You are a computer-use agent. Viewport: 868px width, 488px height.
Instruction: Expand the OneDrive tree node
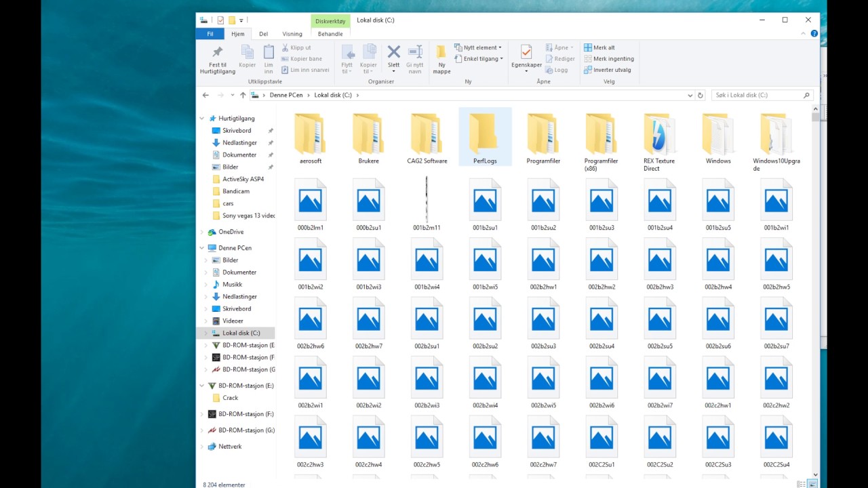[201, 232]
